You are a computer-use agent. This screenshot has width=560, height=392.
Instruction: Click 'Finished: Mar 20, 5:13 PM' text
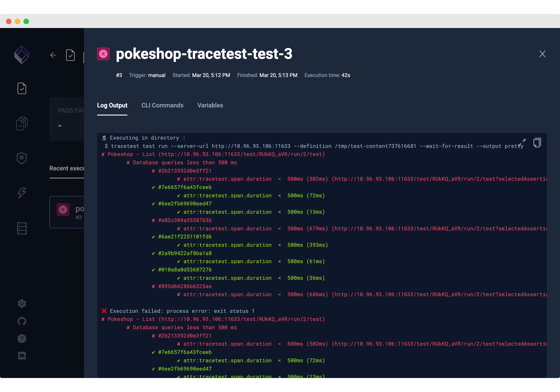click(267, 75)
